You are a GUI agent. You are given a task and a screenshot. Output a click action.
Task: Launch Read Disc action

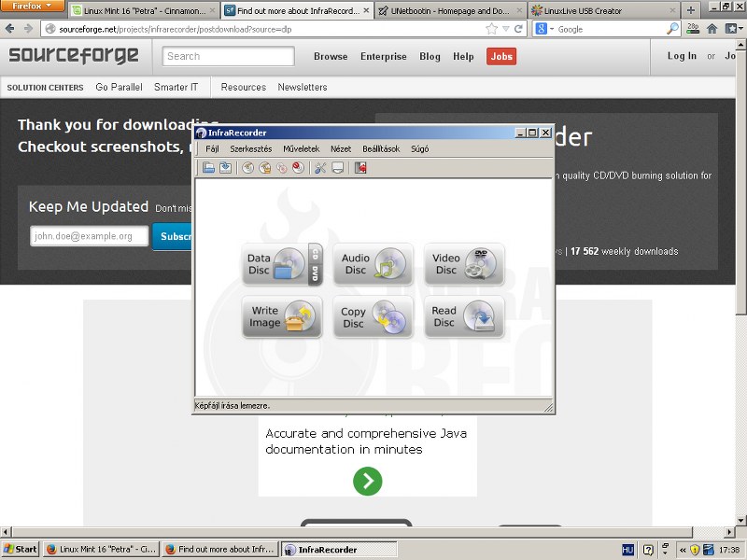tap(464, 316)
